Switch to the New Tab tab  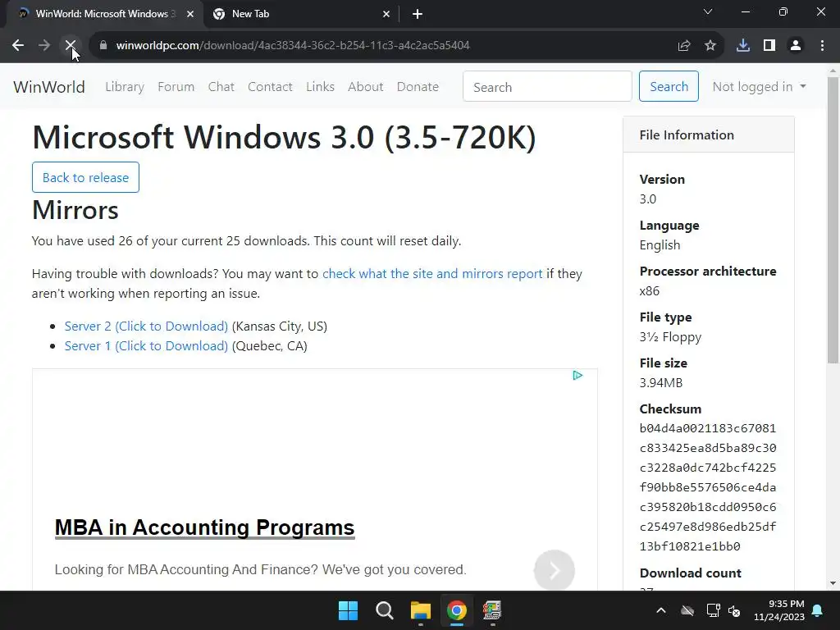[301, 14]
